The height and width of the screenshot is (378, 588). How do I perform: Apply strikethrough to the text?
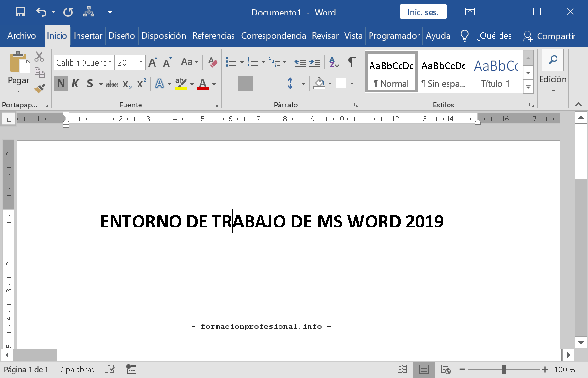pyautogui.click(x=111, y=84)
